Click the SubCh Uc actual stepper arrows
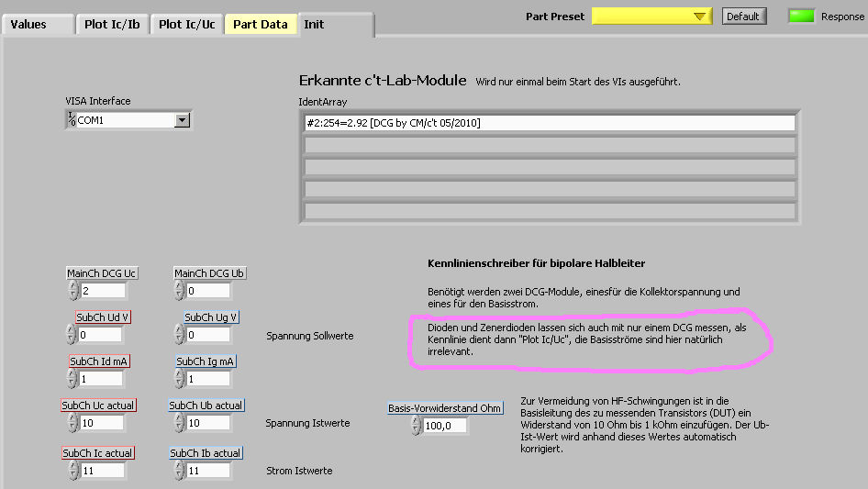 click(72, 423)
